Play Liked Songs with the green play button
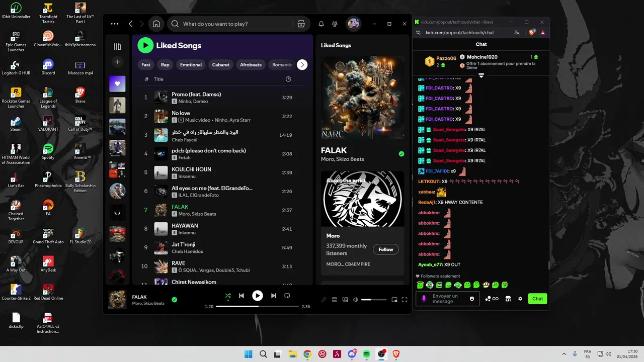The height and width of the screenshot is (362, 644). coord(145,45)
